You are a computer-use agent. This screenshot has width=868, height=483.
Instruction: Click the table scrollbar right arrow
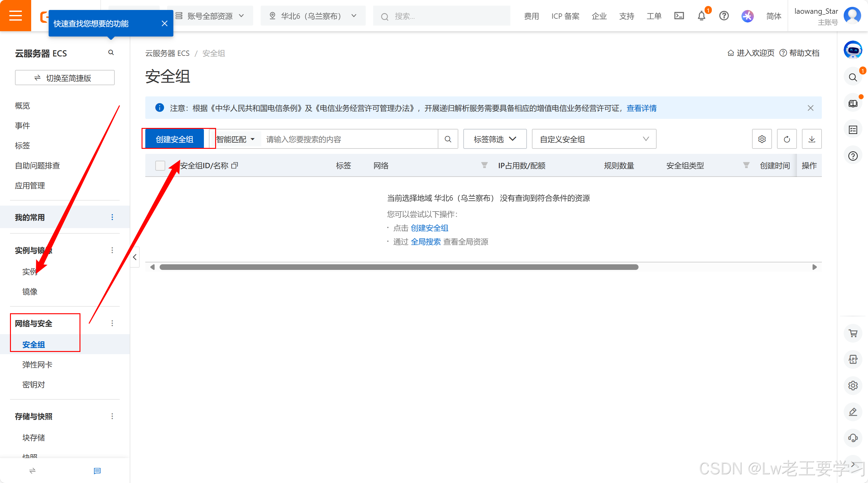814,267
